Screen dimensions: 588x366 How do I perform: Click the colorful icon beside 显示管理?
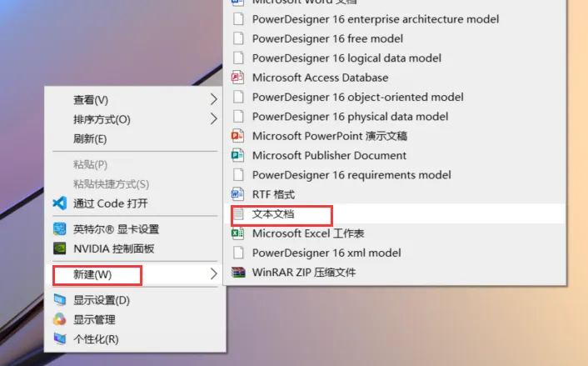pos(60,319)
